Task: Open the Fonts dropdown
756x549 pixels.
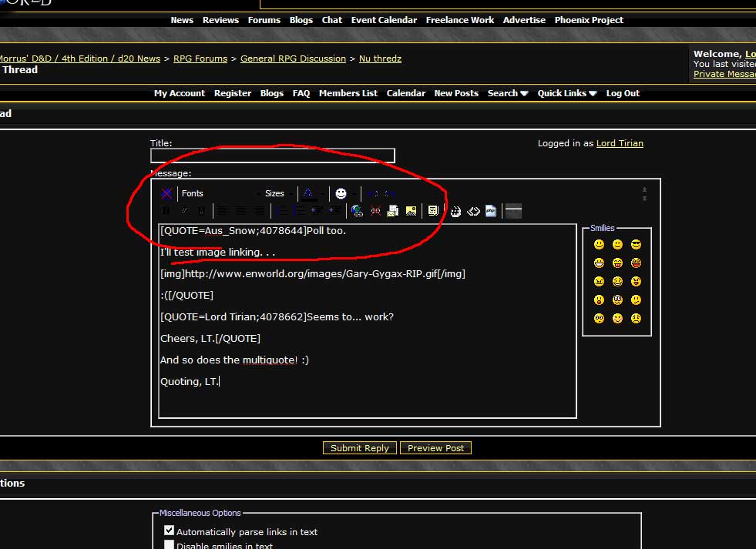Action: (x=220, y=193)
